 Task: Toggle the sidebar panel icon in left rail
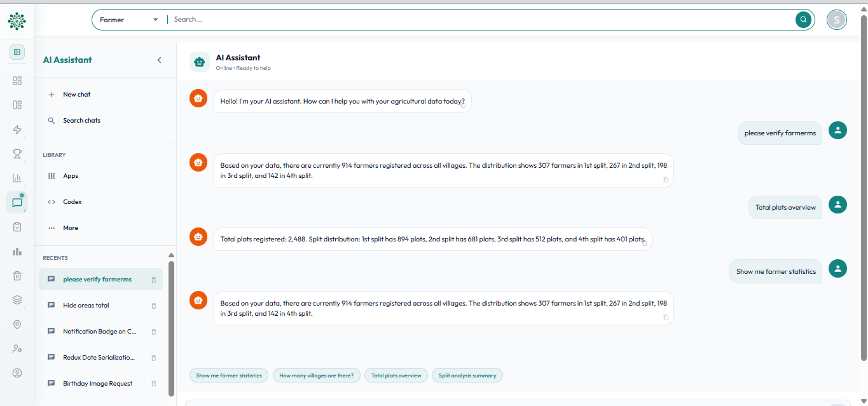coord(17,52)
